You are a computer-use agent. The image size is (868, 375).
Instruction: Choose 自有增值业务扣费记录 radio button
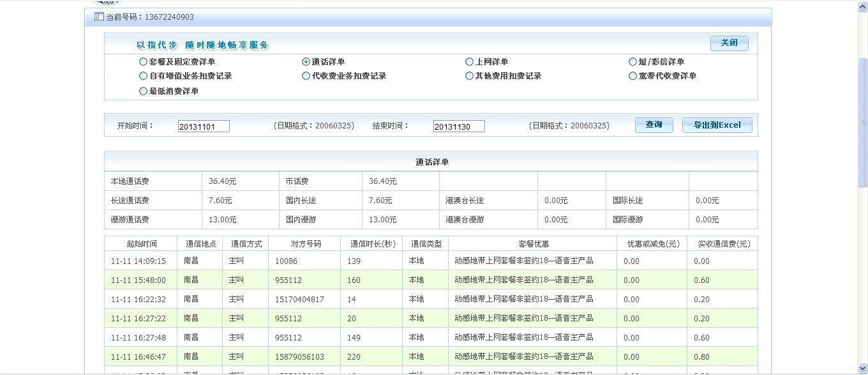coord(143,76)
